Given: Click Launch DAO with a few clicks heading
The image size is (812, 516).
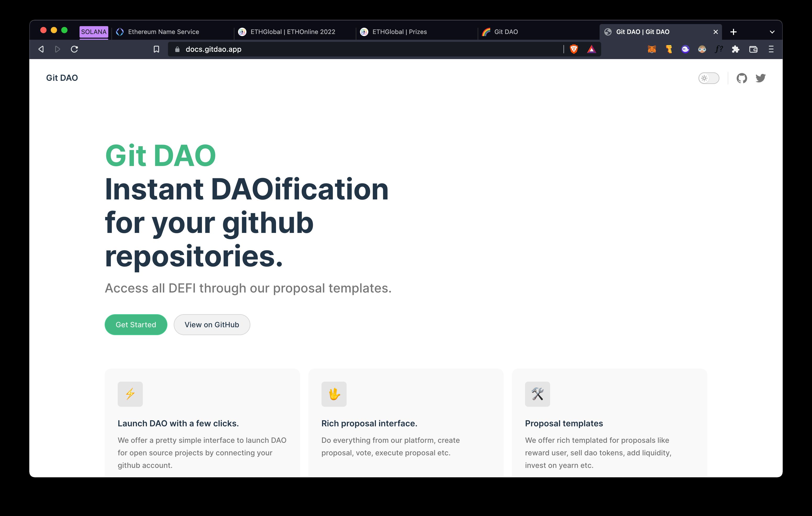Looking at the screenshot, I should tap(178, 423).
